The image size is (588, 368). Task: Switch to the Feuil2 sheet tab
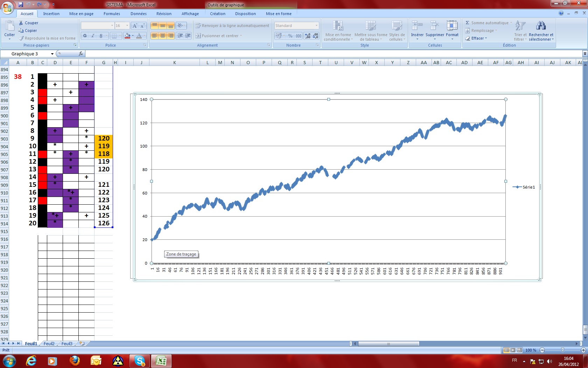[x=49, y=344]
